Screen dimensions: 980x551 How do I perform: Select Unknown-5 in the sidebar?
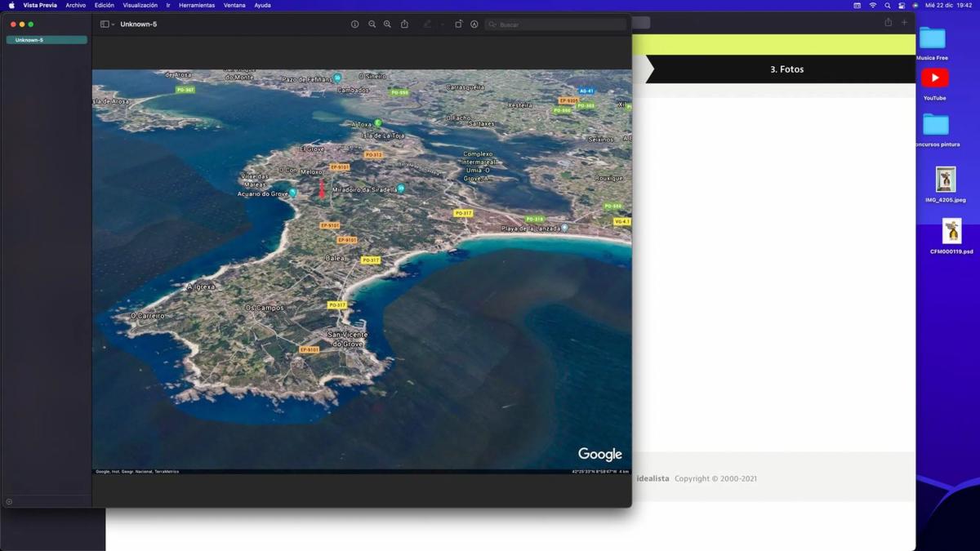tap(47, 40)
